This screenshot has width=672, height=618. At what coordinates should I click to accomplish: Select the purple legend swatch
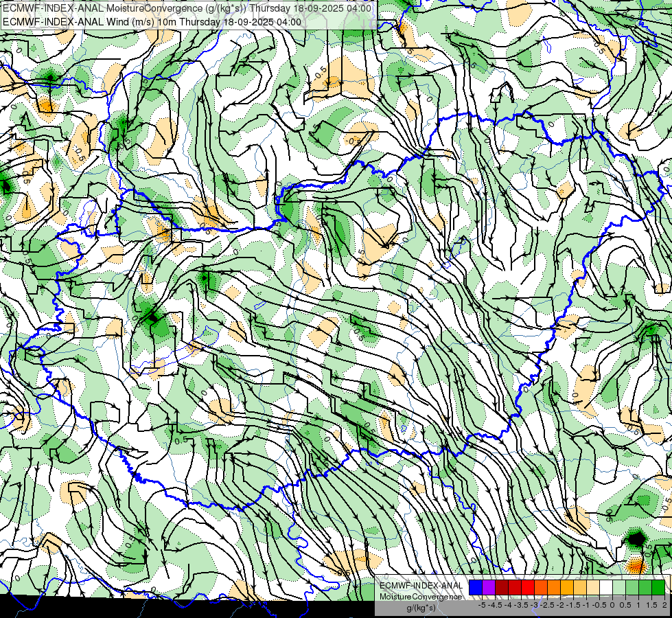point(489,588)
